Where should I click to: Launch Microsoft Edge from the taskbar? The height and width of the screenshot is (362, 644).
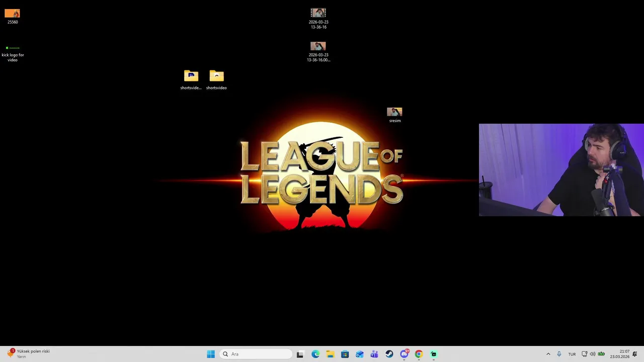[x=315, y=354]
